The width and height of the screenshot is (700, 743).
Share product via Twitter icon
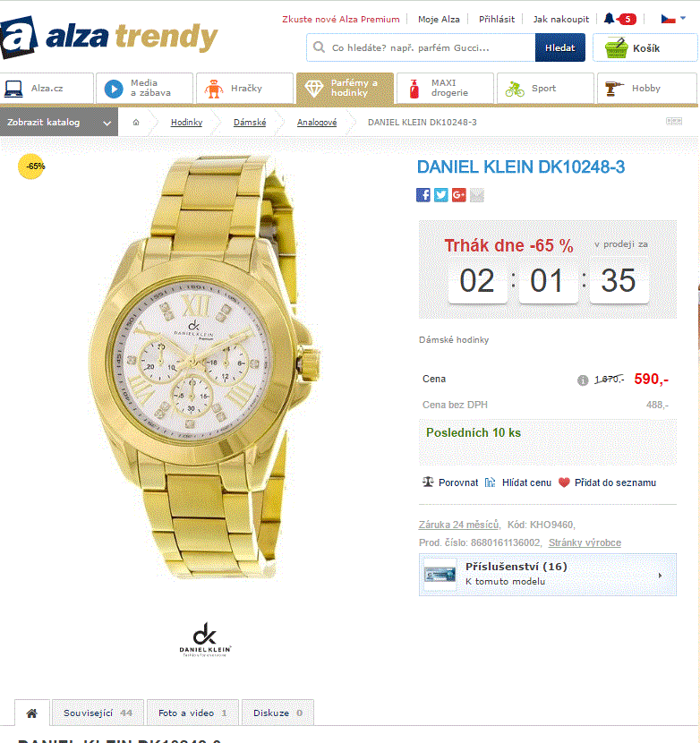tap(440, 195)
